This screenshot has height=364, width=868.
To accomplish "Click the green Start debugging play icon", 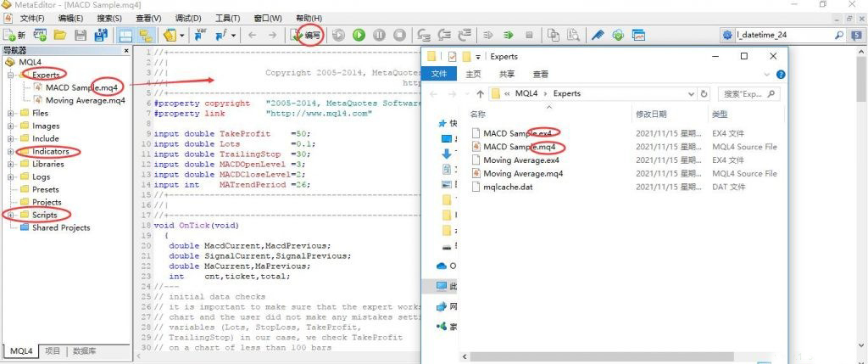I will click(x=359, y=35).
